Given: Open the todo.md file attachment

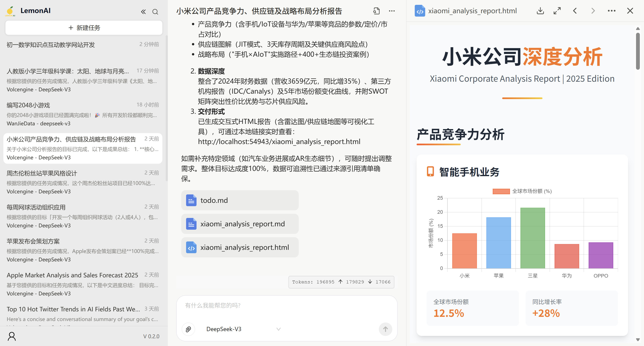Looking at the screenshot, I should (240, 200).
